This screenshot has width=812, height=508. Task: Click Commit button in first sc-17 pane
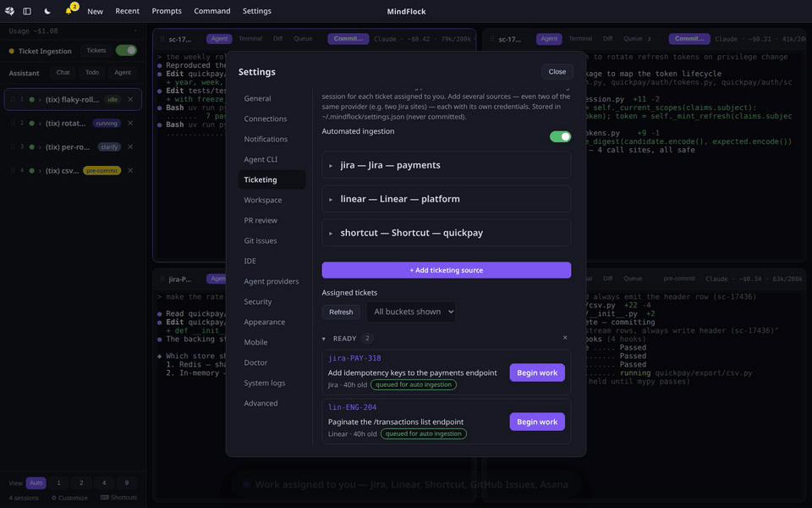(348, 39)
